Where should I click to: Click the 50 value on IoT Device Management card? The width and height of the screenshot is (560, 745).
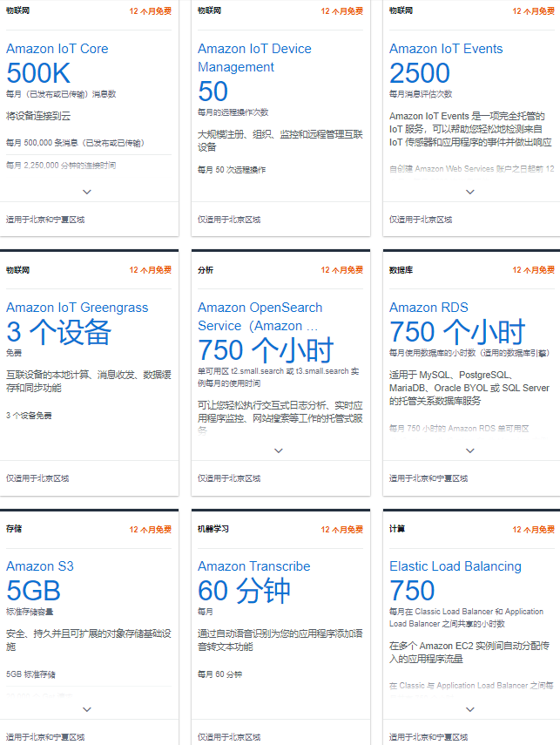point(213,91)
